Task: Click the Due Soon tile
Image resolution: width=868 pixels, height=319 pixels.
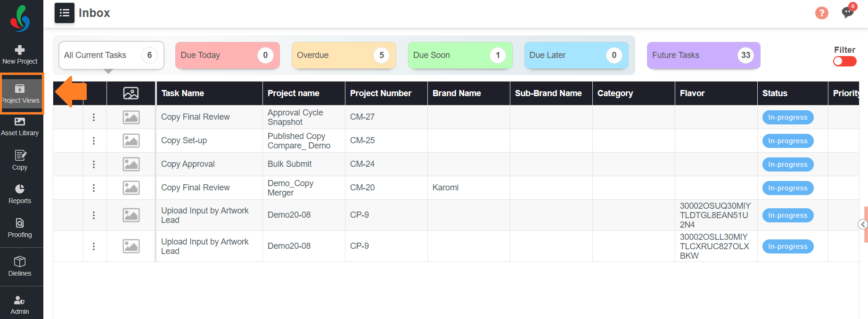Action: [460, 55]
